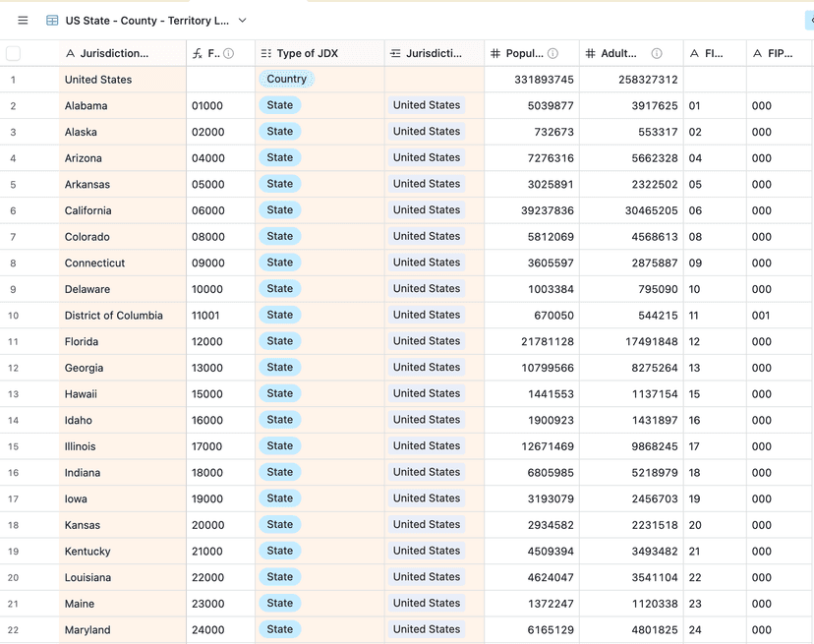Click the formula field icon in header
Screen dimensions: 814x644
click(x=198, y=53)
